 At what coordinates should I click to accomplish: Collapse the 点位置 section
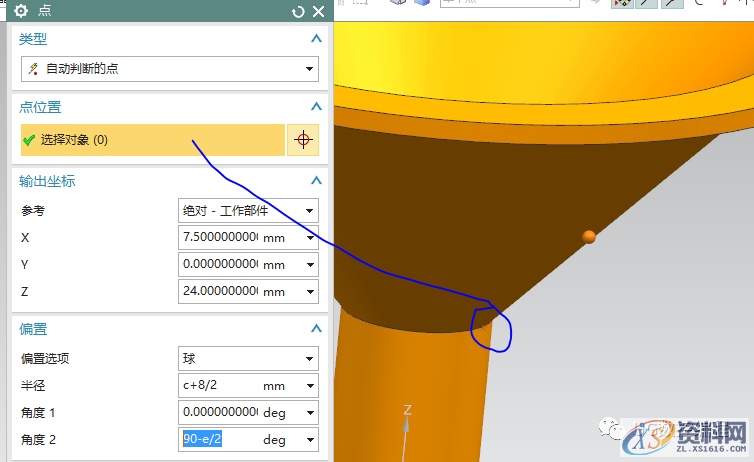coord(316,106)
